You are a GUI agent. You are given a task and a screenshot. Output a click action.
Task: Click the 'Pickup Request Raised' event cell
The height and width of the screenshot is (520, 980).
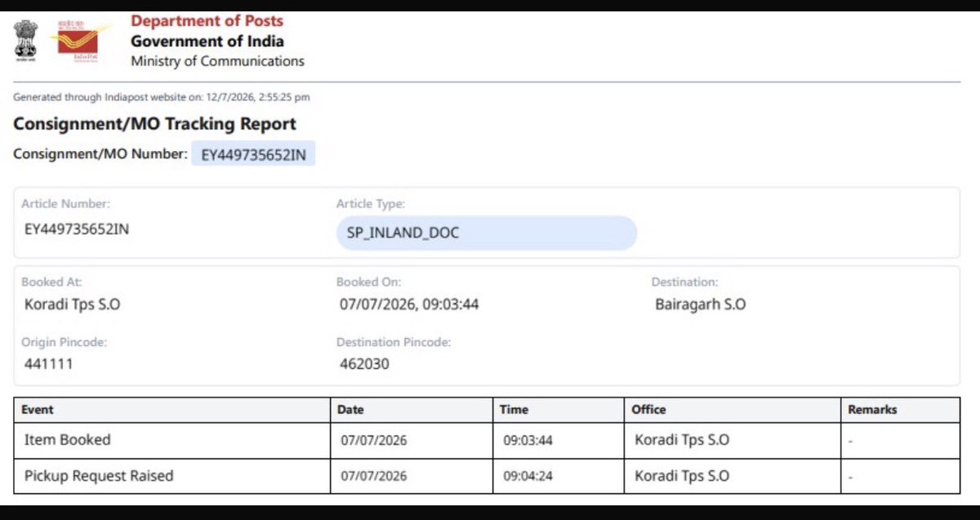coord(172,476)
